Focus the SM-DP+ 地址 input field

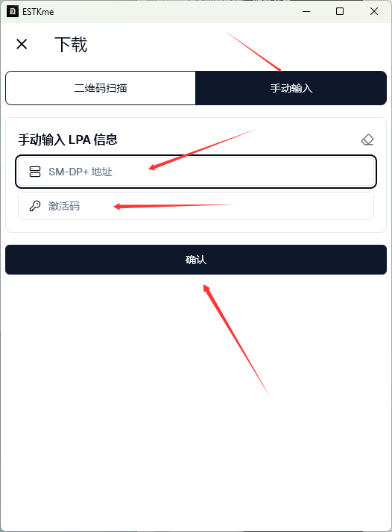(x=196, y=172)
